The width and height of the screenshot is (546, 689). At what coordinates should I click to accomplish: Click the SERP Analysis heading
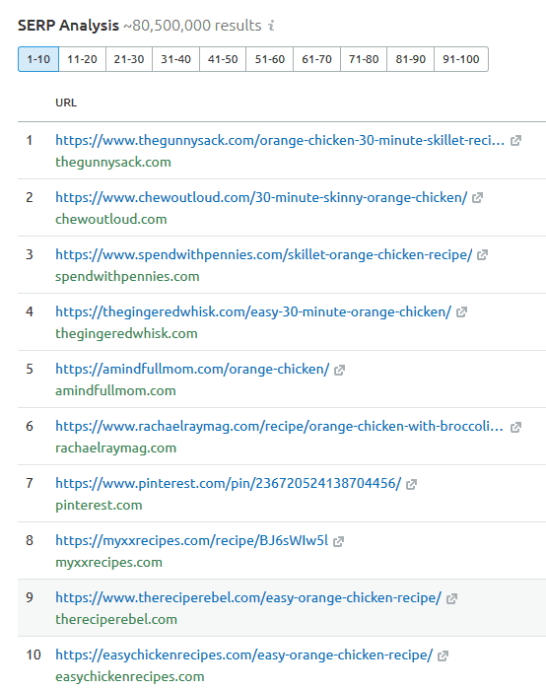(x=68, y=25)
